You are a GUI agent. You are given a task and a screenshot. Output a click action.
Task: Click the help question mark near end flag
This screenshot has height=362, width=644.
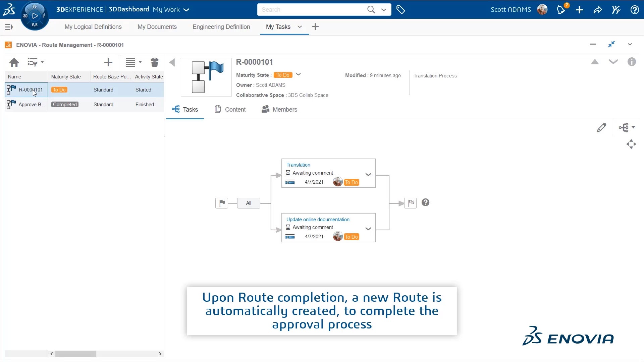pyautogui.click(x=425, y=202)
